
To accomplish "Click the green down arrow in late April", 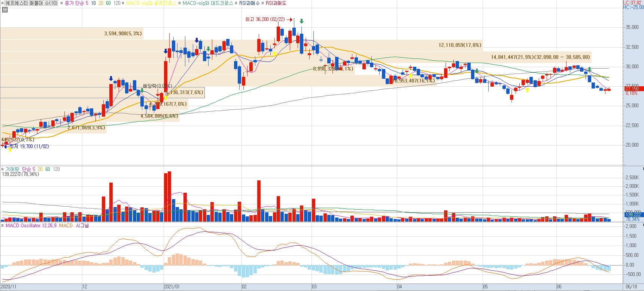I will (477, 71).
